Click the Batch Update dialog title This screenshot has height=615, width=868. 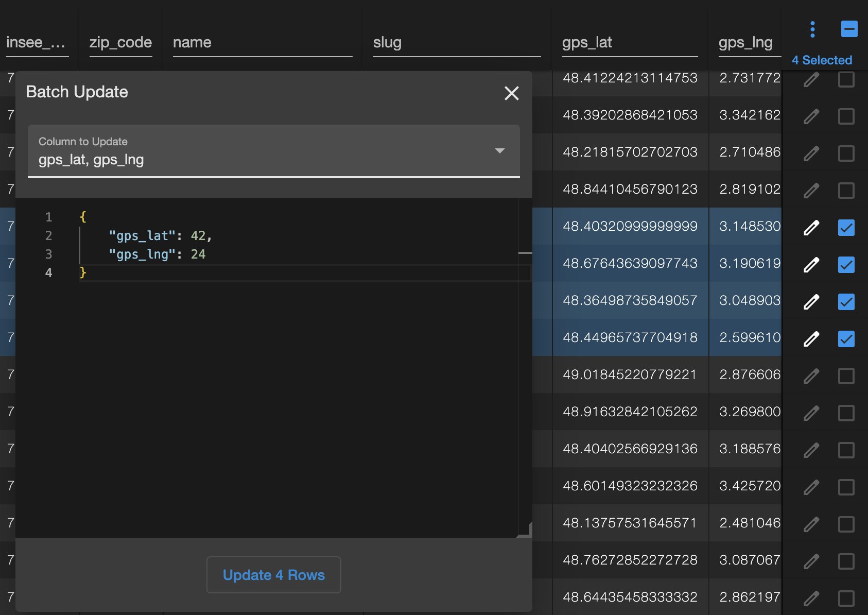pyautogui.click(x=77, y=92)
